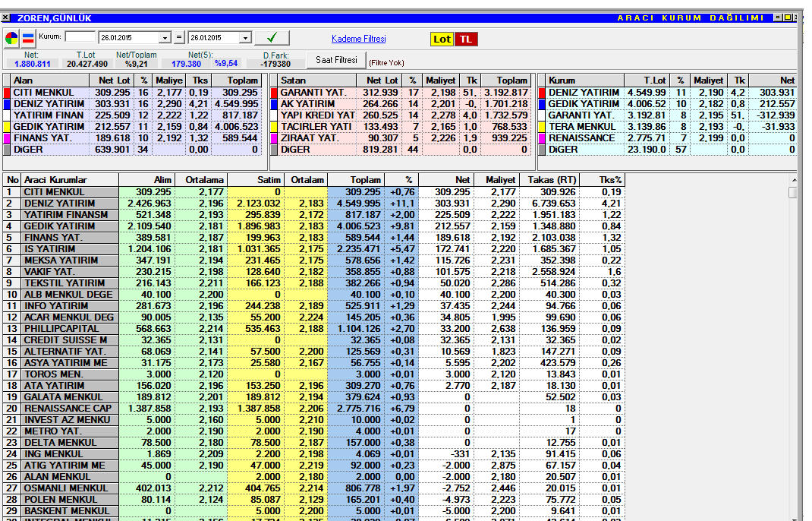This screenshot has height=521, width=812.
Task: Click the Kurum input field
Action: tap(80, 36)
